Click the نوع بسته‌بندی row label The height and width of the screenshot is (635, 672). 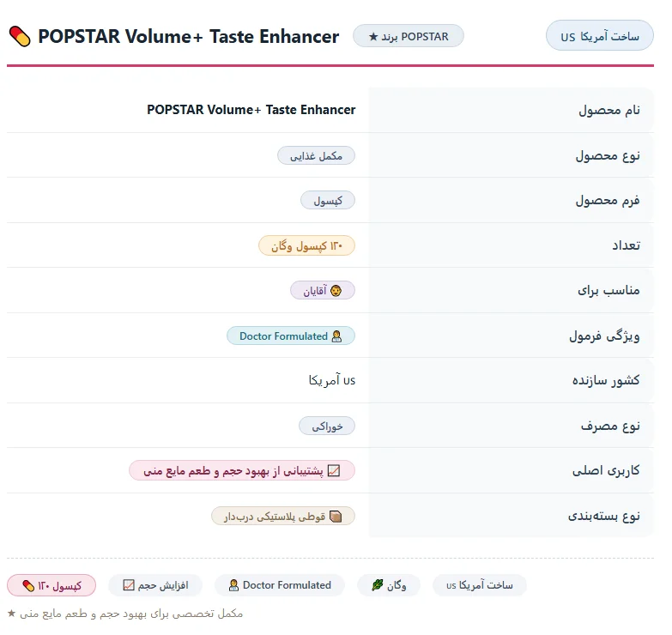click(604, 516)
